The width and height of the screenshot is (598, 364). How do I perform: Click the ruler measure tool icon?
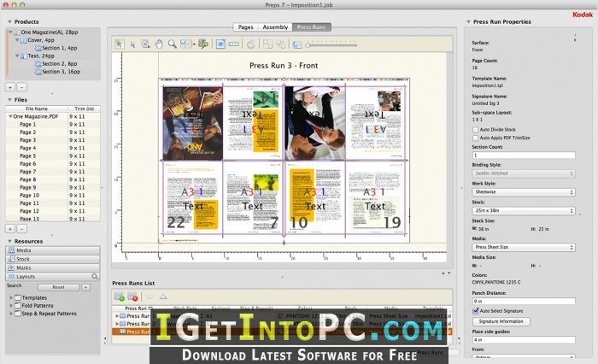[234, 44]
